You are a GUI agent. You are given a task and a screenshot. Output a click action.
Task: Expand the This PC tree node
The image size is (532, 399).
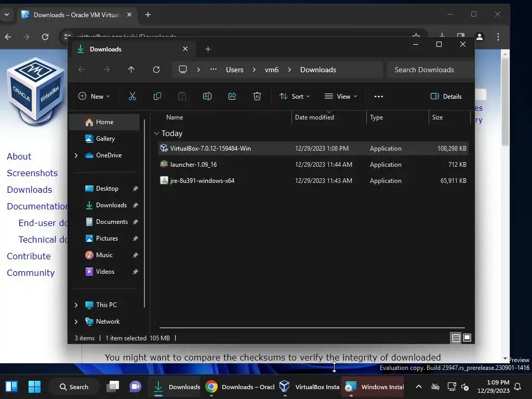(x=76, y=305)
